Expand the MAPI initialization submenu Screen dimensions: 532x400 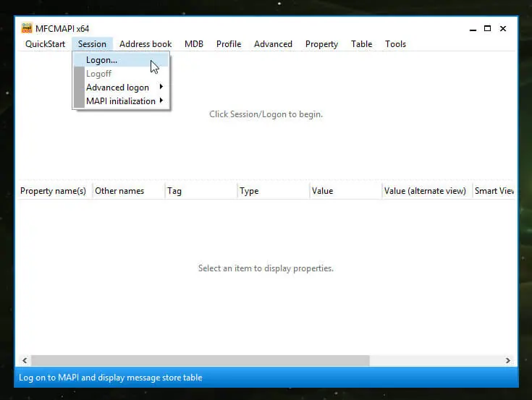pos(121,101)
